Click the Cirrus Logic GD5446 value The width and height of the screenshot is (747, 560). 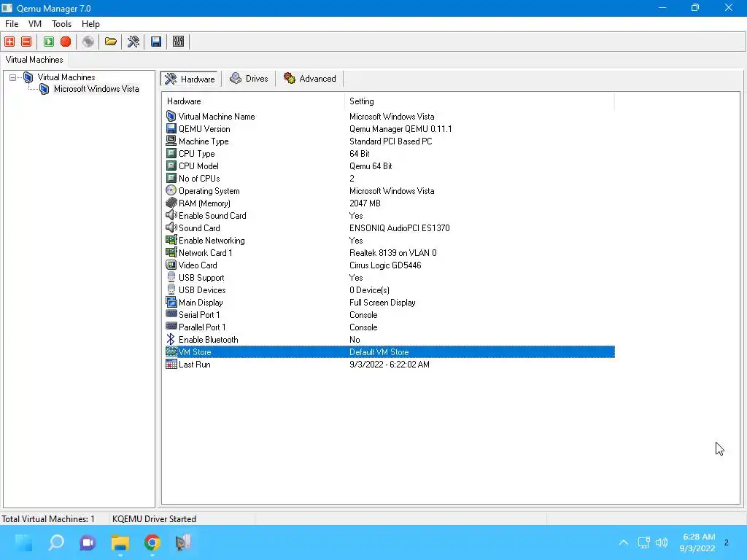(x=385, y=265)
